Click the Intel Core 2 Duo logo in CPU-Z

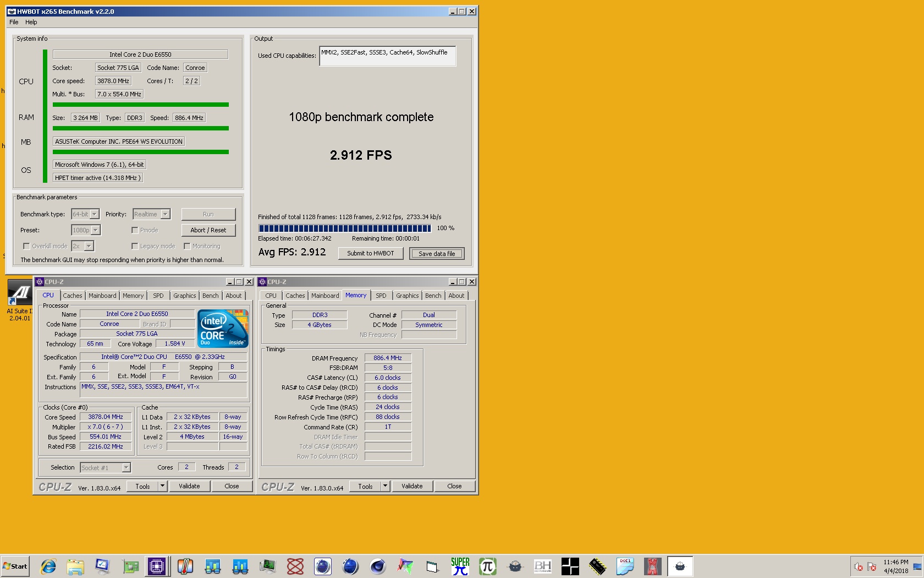click(x=223, y=329)
